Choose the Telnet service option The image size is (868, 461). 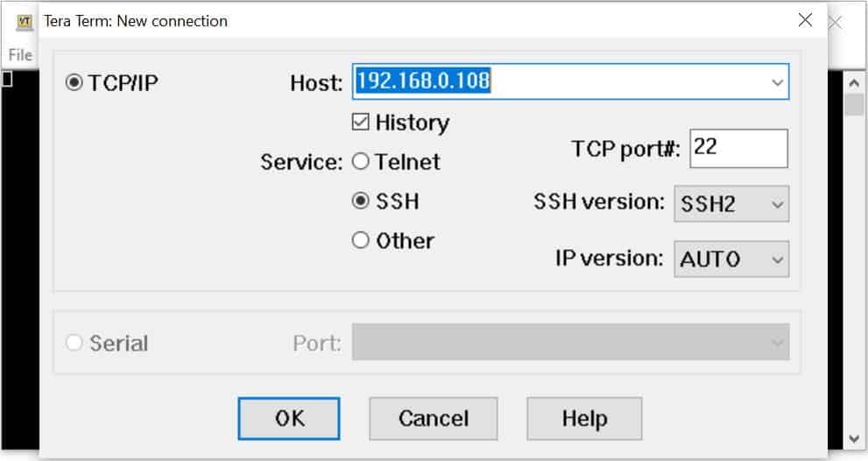click(360, 161)
